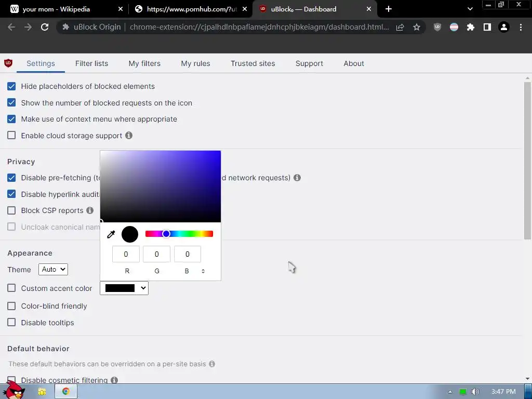Click the B value input field
The width and height of the screenshot is (532, 399).
pos(187,254)
